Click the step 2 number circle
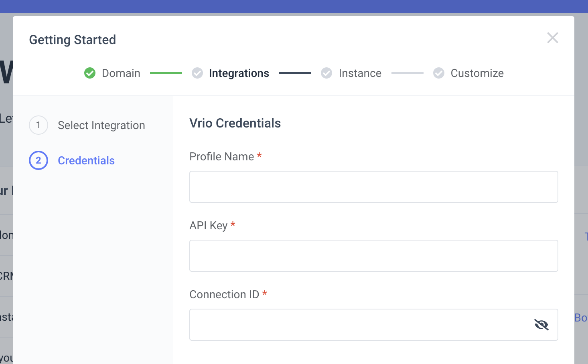The height and width of the screenshot is (364, 588). [39, 160]
